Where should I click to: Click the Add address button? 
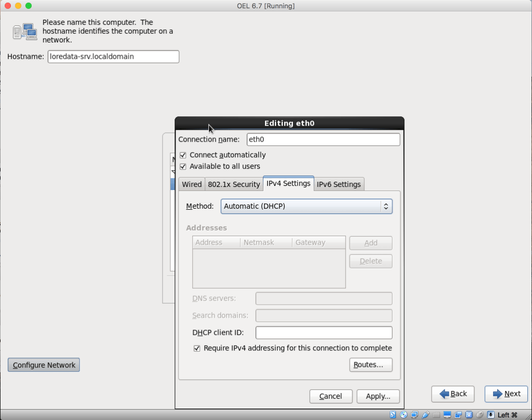371,243
